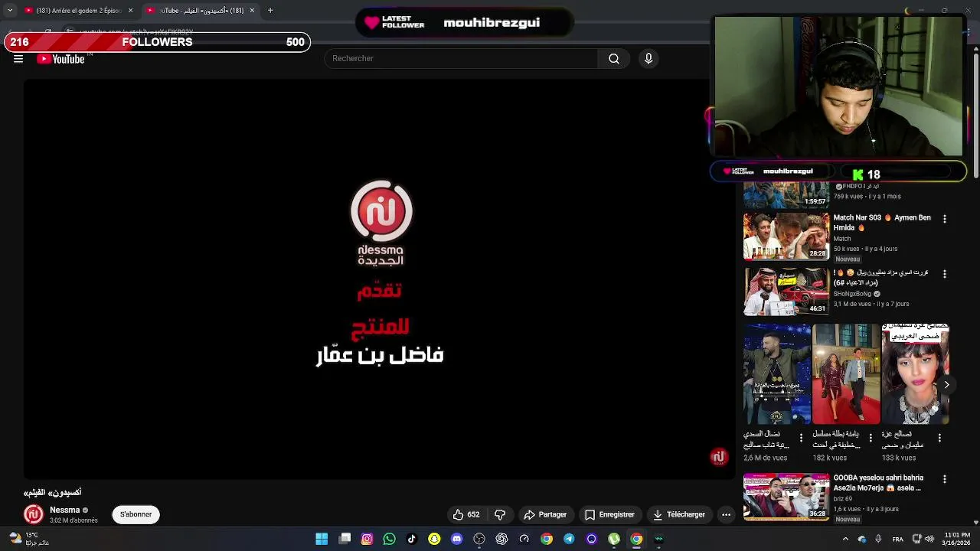Like the video with 652 likes
Viewport: 980px width, 551px height.
click(465, 514)
